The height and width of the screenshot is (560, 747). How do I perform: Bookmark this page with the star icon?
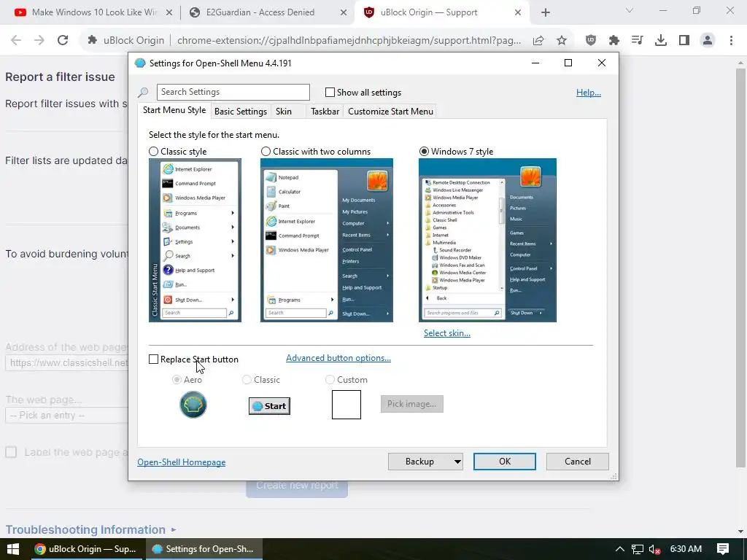562,41
